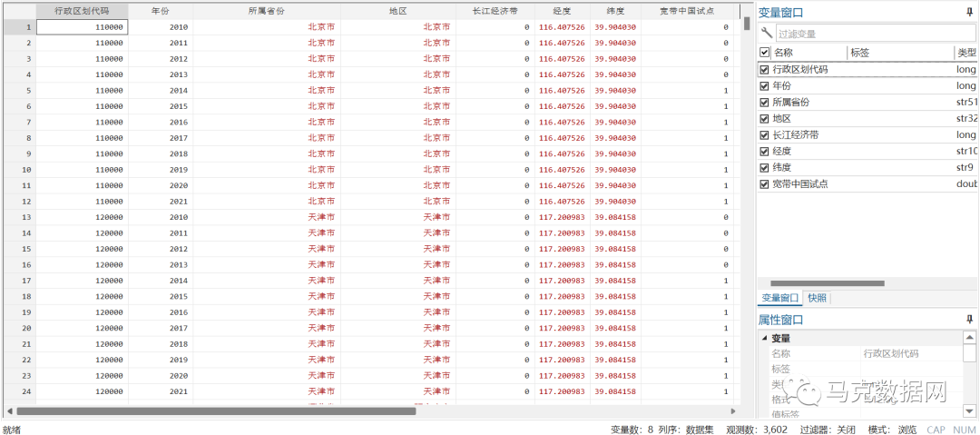Screen dimensions: 980x435
Task: Select the 所属省份 column header
Action: pos(267,11)
